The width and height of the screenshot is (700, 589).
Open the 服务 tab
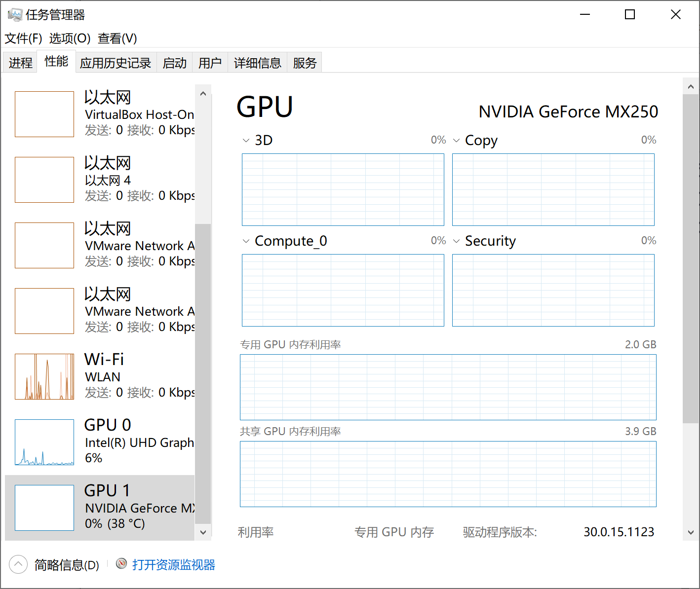[305, 63]
